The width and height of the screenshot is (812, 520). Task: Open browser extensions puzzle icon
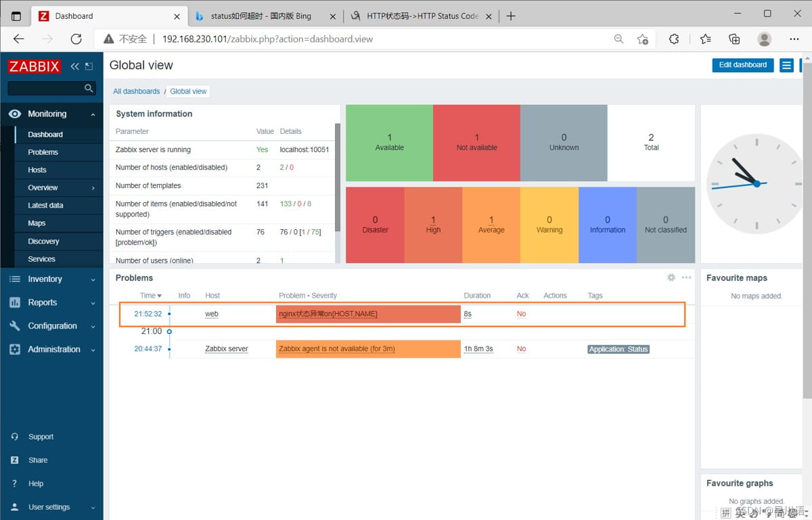(674, 39)
